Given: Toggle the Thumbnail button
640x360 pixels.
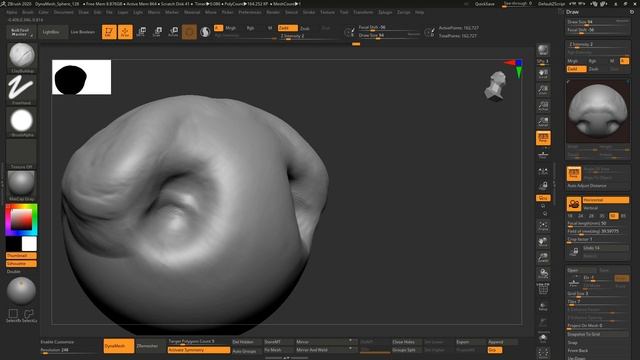Looking at the screenshot, I should pos(21,256).
